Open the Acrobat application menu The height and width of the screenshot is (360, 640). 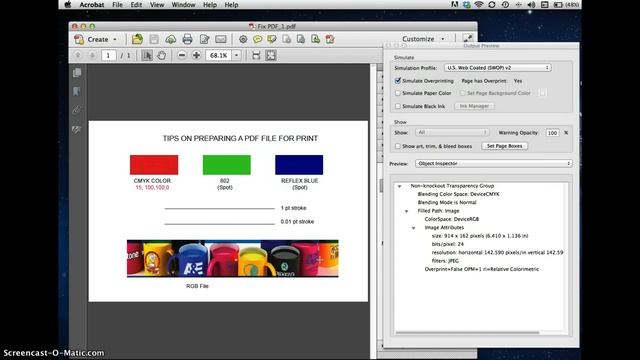pyautogui.click(x=91, y=5)
